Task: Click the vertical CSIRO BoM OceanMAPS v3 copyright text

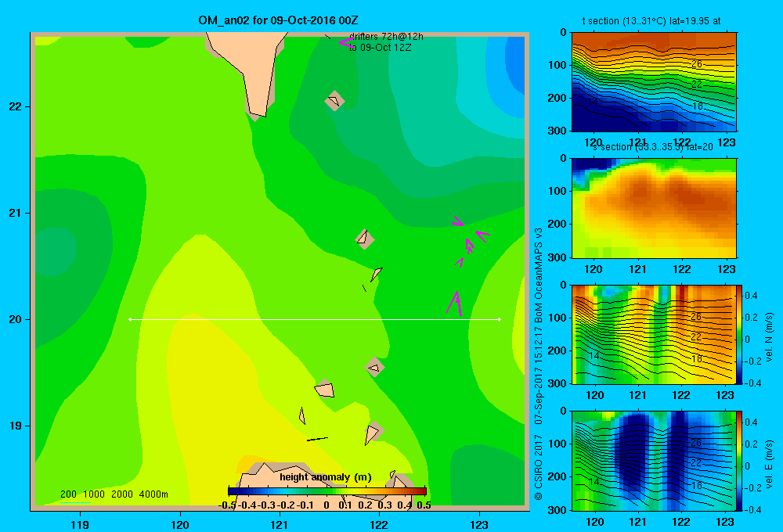Action: click(539, 364)
